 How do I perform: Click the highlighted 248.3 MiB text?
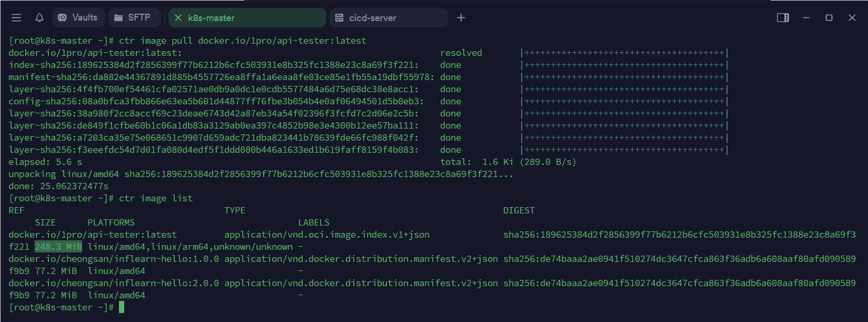(58, 247)
